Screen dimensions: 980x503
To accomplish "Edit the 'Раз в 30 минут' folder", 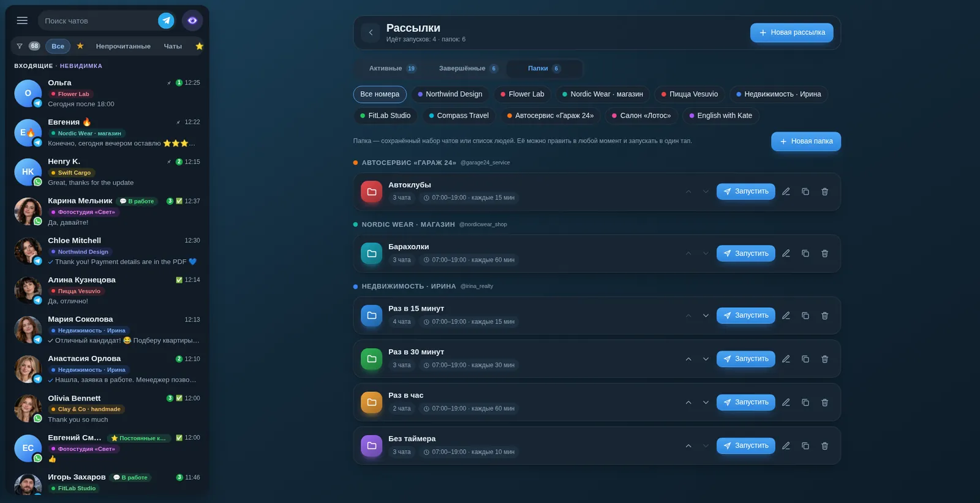I will 786,359.
